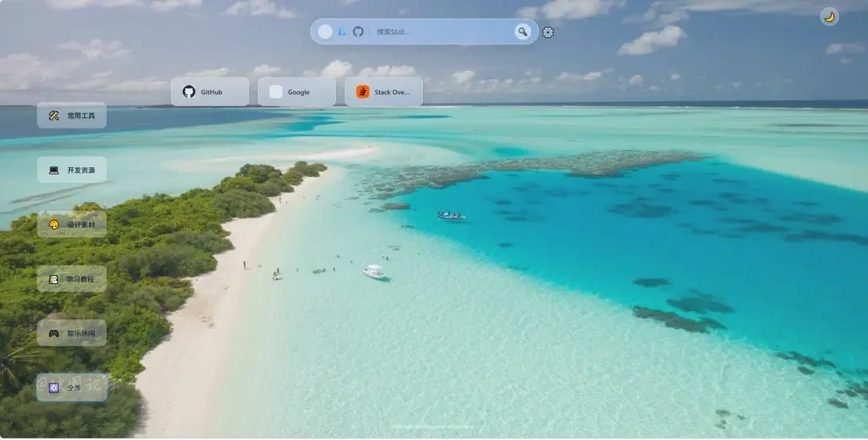Toggle dark mode with the moon icon
The width and height of the screenshot is (868, 440).
[x=829, y=17]
